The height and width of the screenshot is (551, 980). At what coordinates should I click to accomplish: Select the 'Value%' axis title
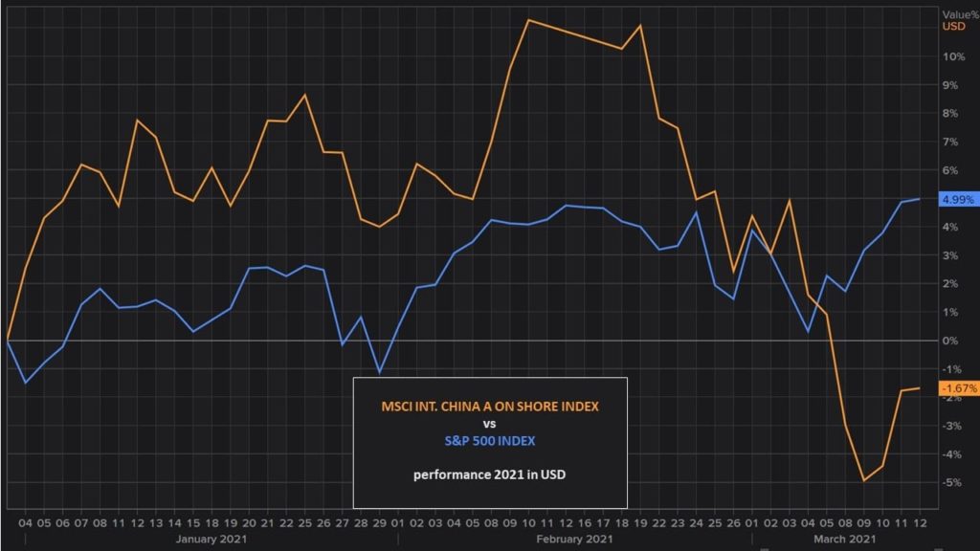(961, 14)
